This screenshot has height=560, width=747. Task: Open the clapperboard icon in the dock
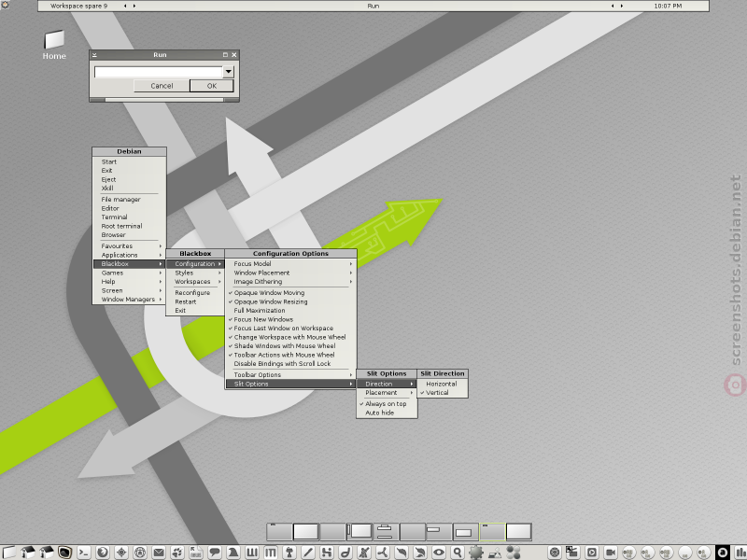572,553
